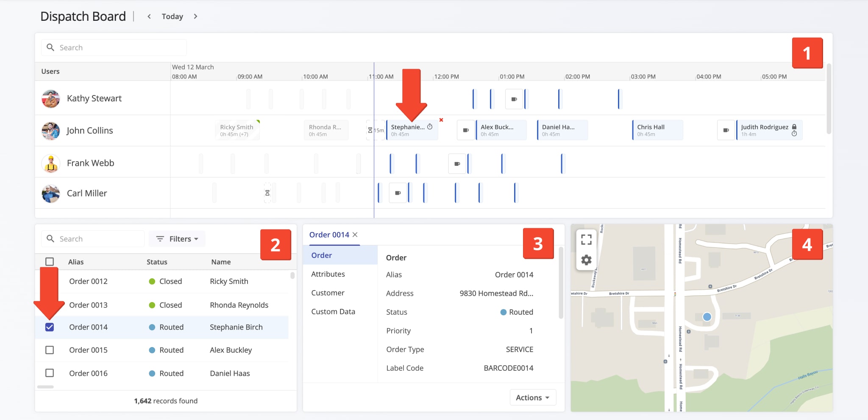
Task: Select Ricky Smith timeline block
Action: click(x=237, y=130)
